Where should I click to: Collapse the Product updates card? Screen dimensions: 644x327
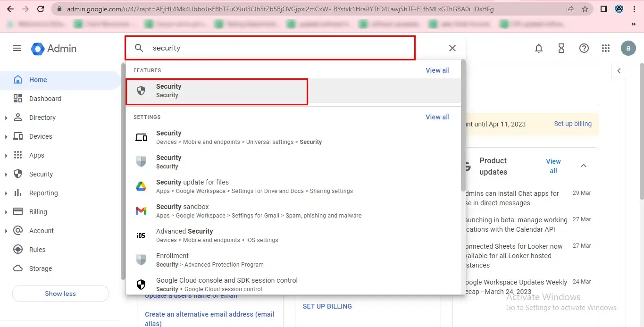[x=584, y=166]
